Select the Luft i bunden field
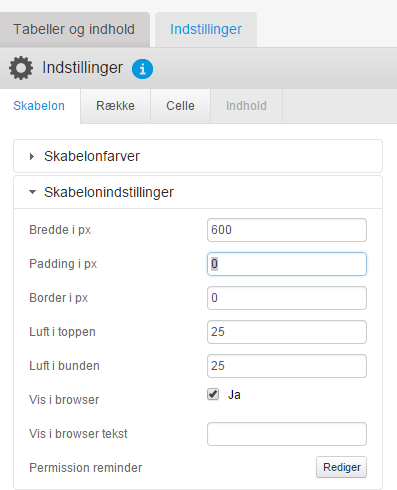This screenshot has height=490, width=397. click(287, 366)
